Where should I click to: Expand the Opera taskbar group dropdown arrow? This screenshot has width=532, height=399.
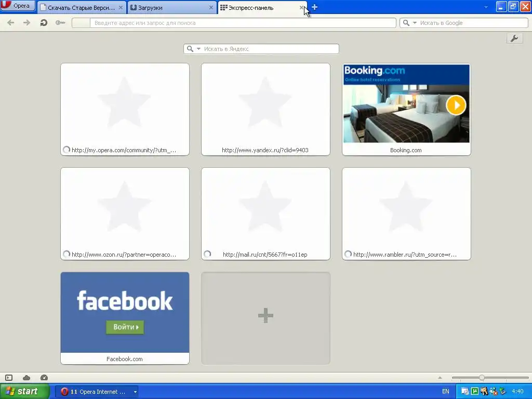pos(135,392)
